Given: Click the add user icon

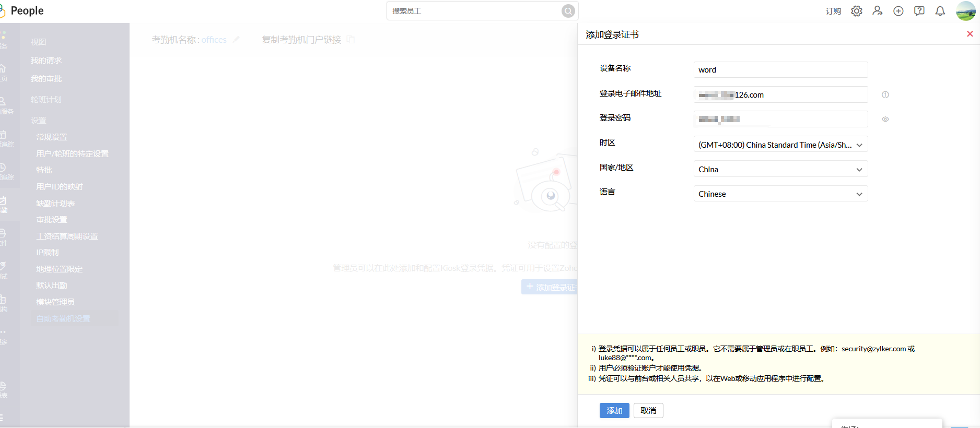Looking at the screenshot, I should click(x=877, y=11).
